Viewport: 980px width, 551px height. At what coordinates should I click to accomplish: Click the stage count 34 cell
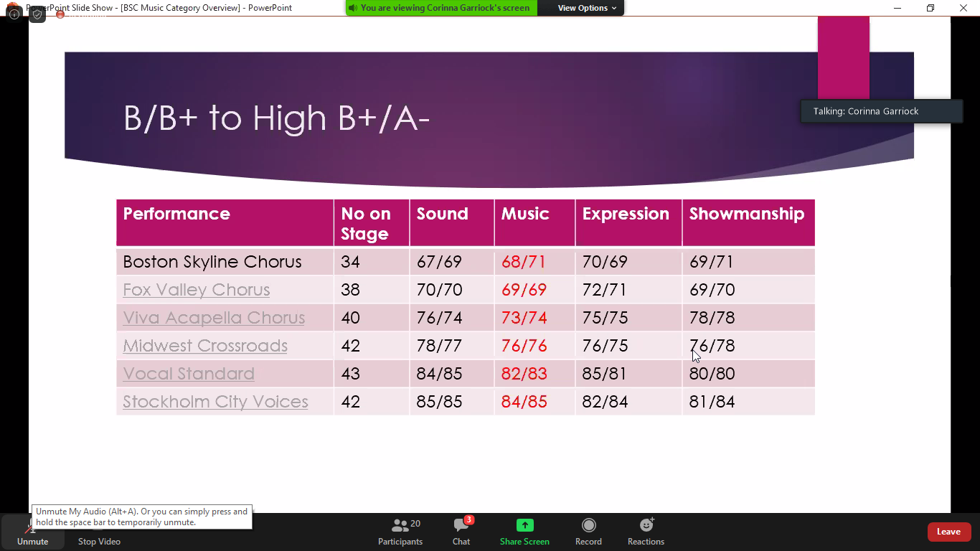372,262
